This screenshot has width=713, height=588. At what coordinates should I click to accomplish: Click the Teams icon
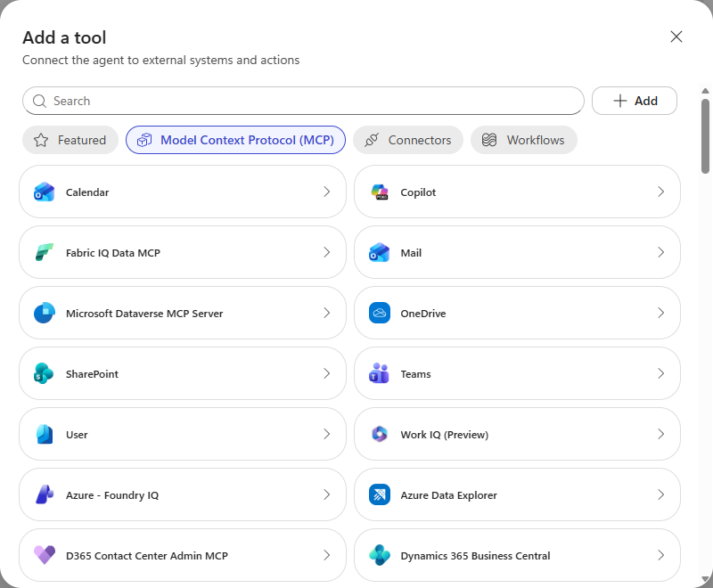click(380, 373)
